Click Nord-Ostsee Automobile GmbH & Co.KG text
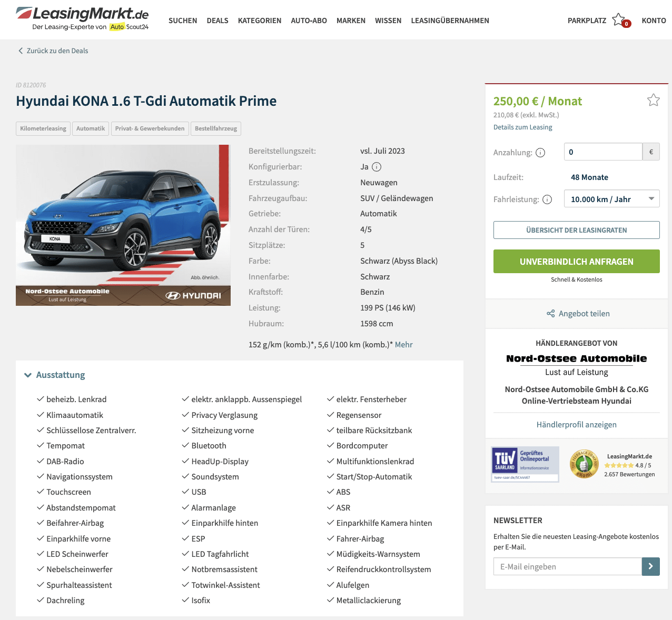Screen dimensions: 672x620 click(x=577, y=389)
